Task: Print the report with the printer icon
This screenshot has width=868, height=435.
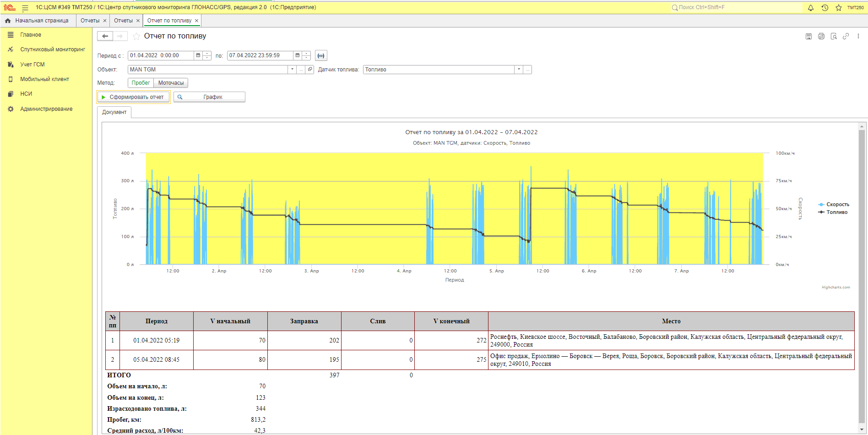Action: 821,36
